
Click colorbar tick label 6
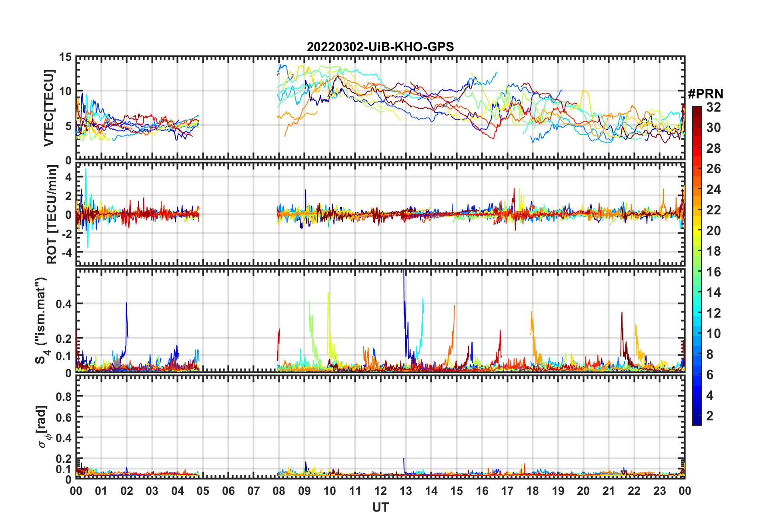click(x=710, y=375)
